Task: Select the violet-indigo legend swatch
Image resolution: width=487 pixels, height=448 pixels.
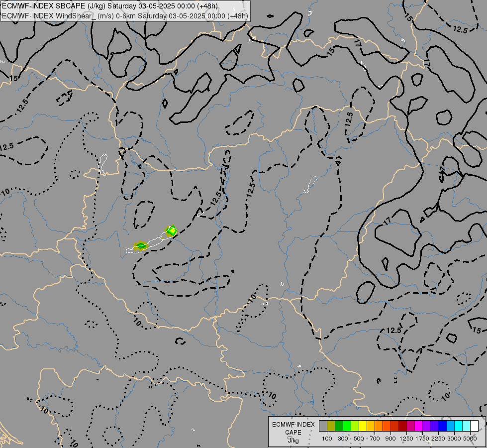Action: pyautogui.click(x=434, y=426)
